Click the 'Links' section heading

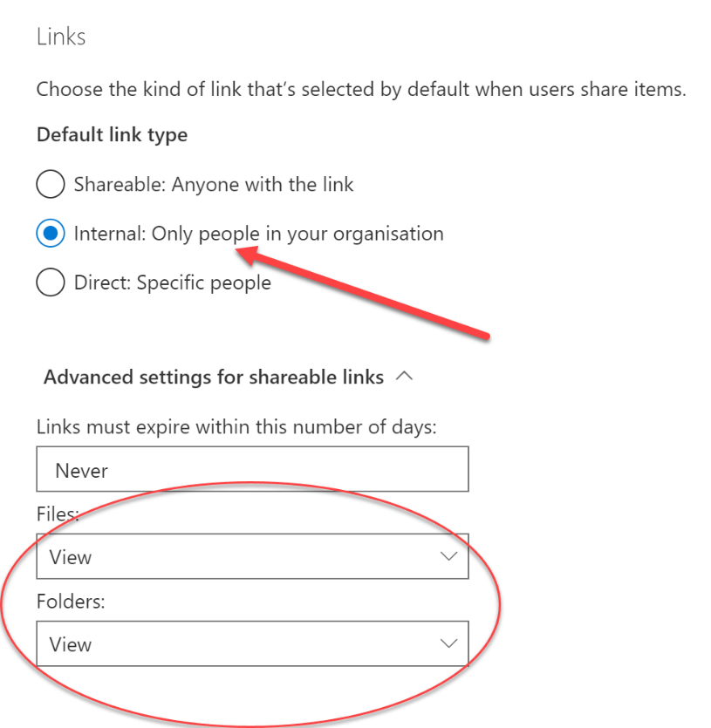(61, 37)
